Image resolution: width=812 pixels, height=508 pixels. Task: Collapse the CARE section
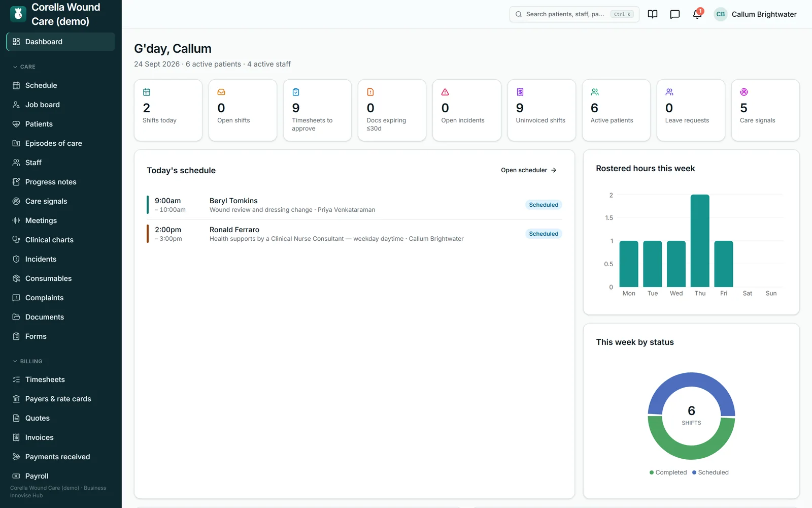tap(24, 67)
